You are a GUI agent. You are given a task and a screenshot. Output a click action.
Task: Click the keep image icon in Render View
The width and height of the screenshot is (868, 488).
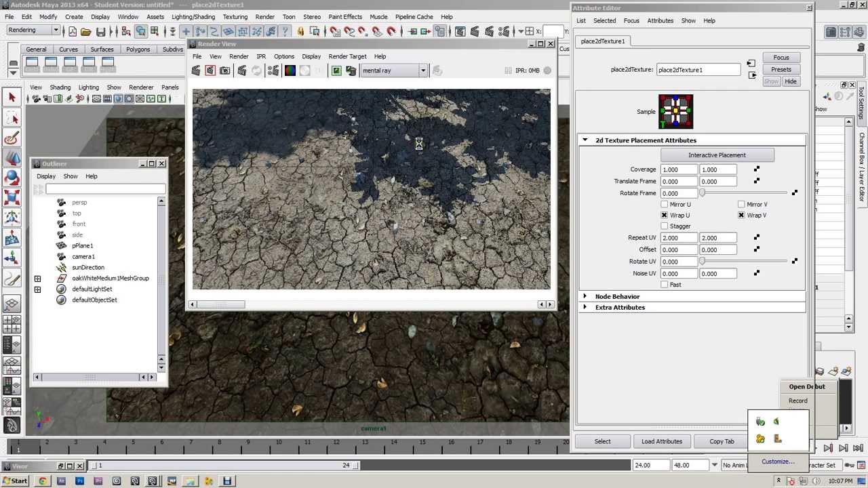tap(336, 70)
